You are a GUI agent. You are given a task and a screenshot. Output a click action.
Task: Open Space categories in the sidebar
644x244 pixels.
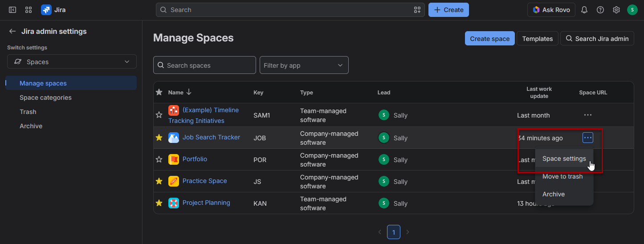point(71,98)
